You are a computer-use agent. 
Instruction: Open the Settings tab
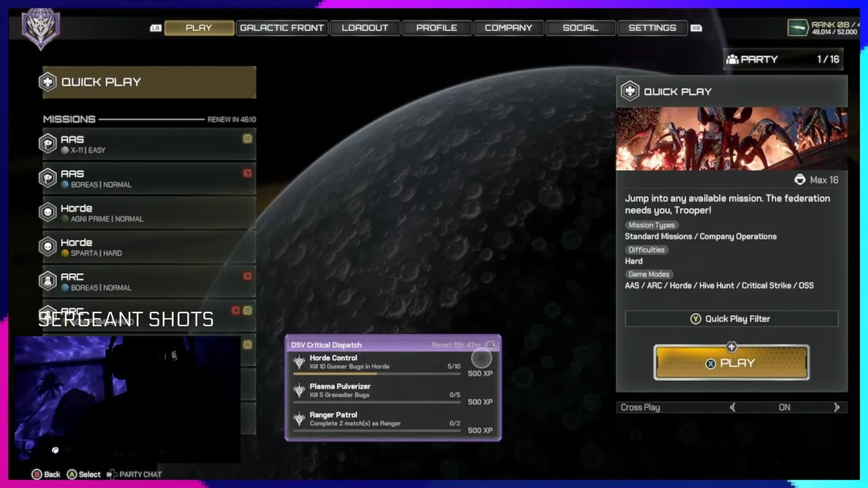(652, 28)
